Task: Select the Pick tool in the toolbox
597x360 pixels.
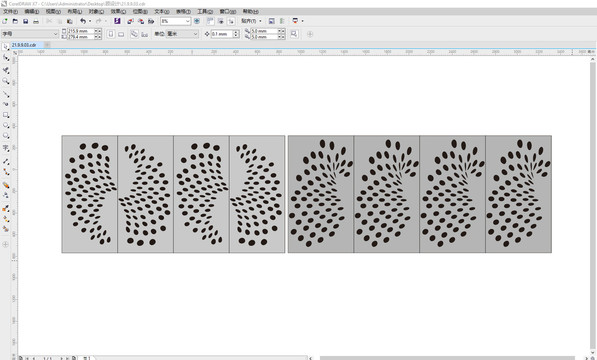Action: [5, 47]
